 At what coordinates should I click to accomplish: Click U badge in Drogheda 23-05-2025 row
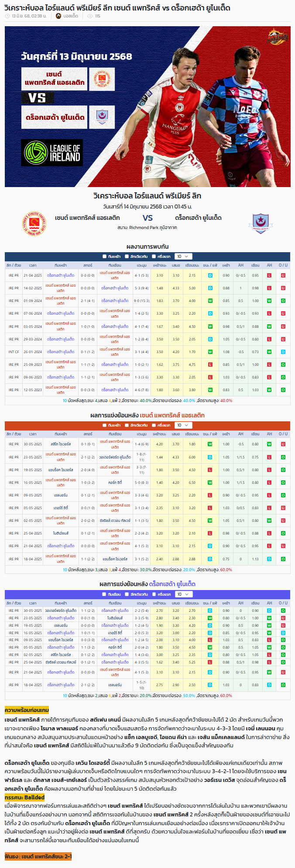283,618
